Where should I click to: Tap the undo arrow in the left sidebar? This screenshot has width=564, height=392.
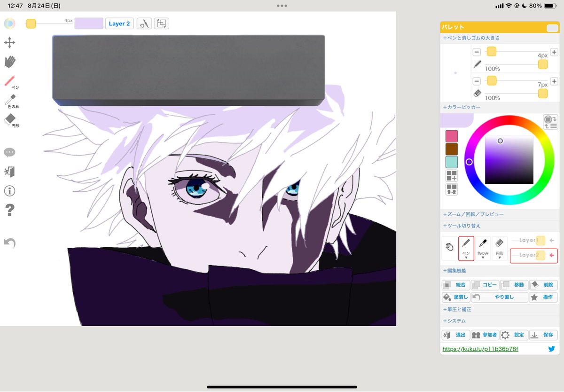[9, 243]
